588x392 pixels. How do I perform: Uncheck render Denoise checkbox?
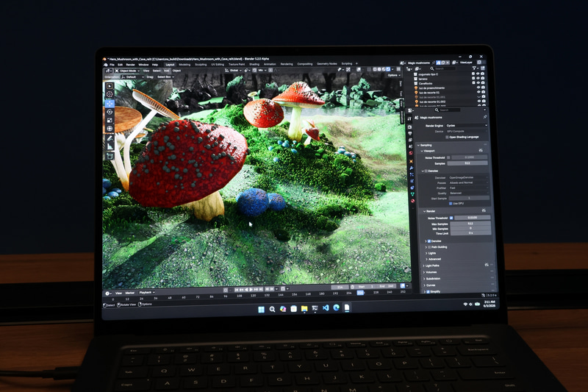(x=429, y=241)
